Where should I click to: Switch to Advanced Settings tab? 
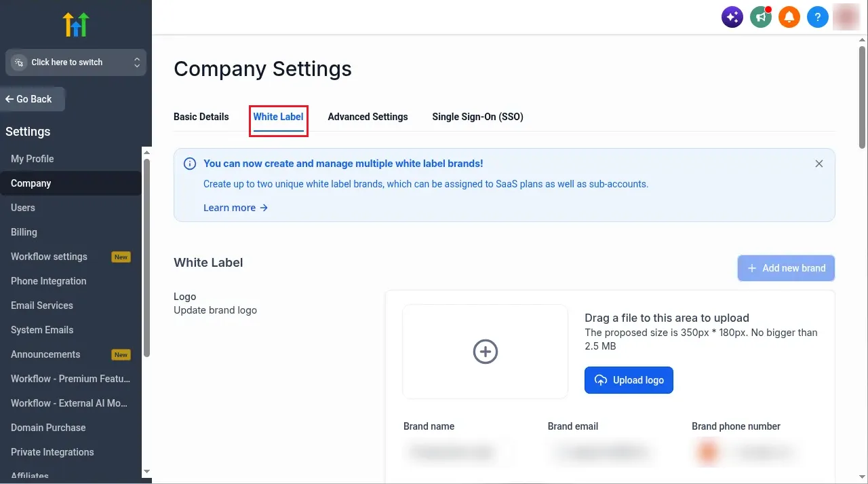pos(368,117)
